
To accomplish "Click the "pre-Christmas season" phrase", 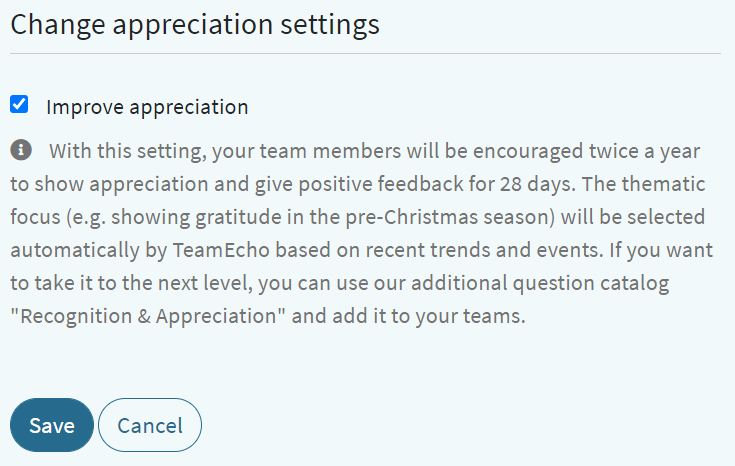I will tap(450, 218).
